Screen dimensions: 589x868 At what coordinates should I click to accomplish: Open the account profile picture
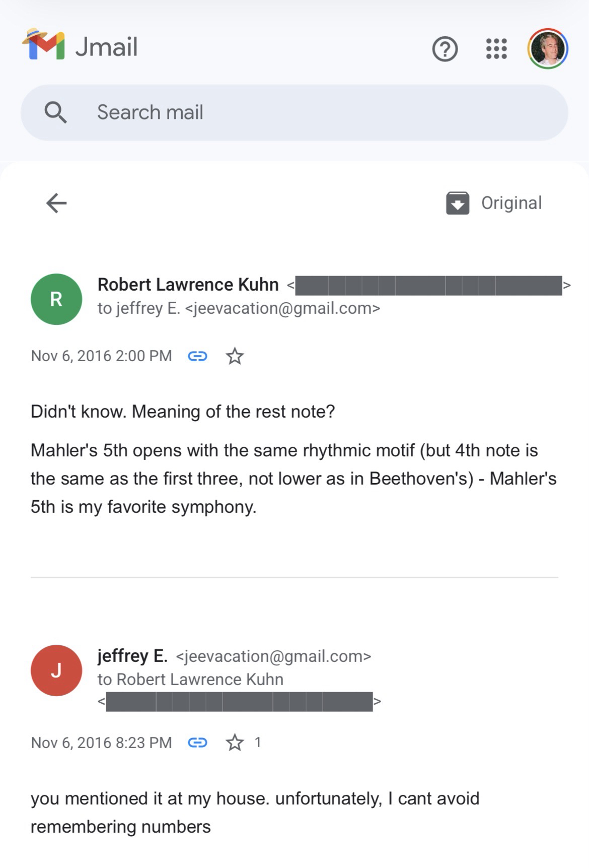coord(548,48)
